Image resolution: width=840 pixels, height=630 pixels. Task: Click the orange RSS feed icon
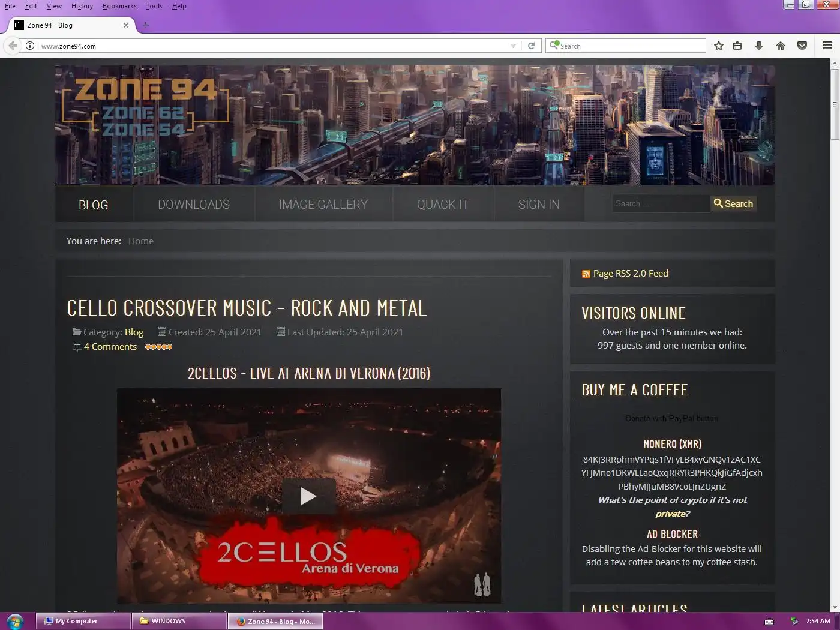coord(586,274)
